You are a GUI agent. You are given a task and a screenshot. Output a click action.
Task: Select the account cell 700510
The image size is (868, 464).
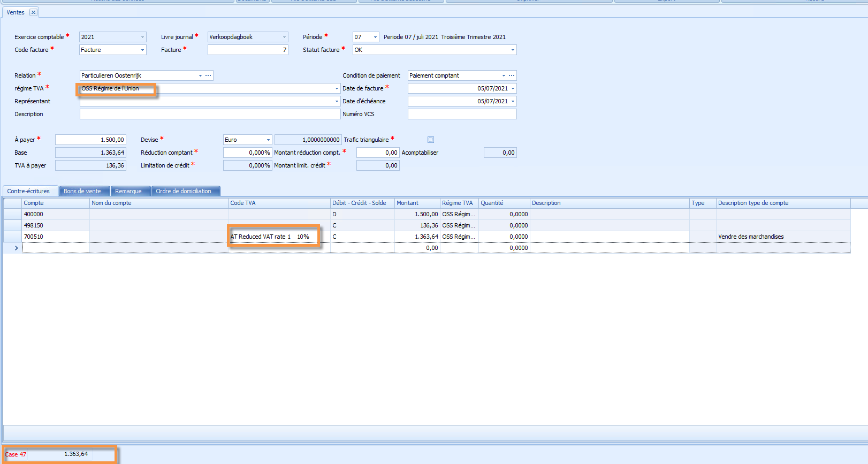pos(55,237)
